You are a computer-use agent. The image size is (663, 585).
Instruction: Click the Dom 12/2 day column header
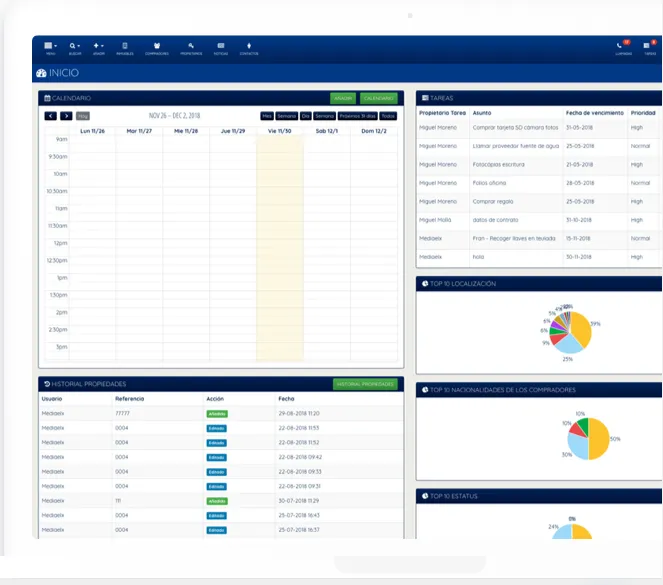tap(374, 131)
